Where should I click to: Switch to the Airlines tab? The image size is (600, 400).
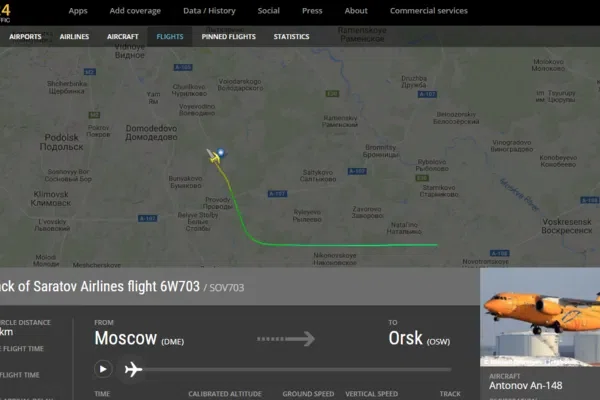pyautogui.click(x=74, y=37)
